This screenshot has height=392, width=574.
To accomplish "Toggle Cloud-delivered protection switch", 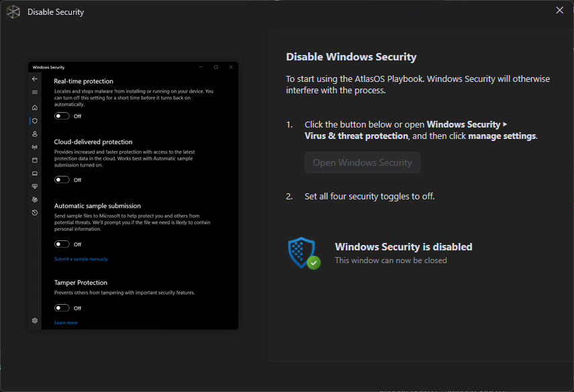I will point(62,180).
